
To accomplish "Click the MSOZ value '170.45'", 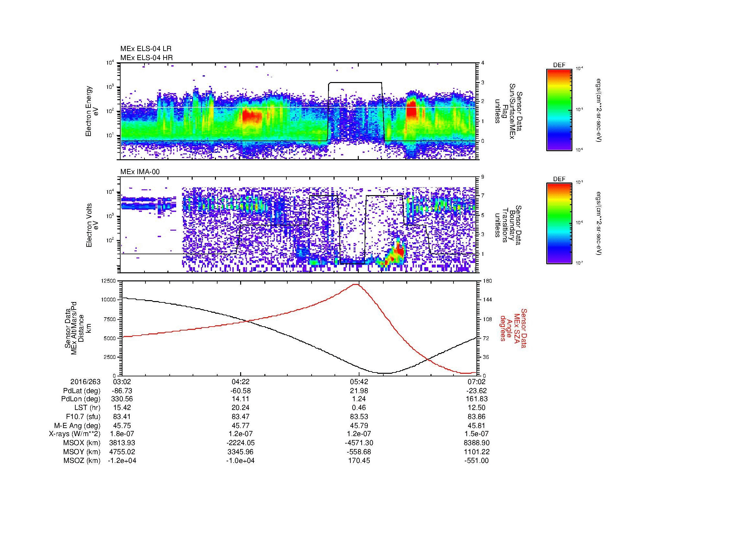I will coord(359,461).
